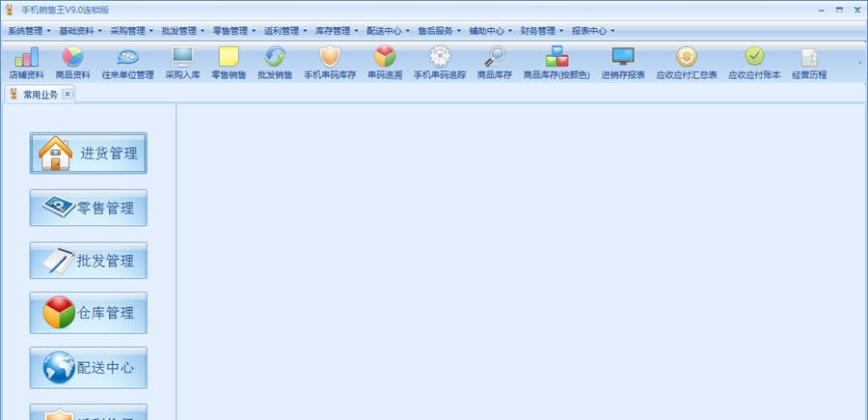
Task: Open the 辅助中心 dropdown menu
Action: click(491, 31)
